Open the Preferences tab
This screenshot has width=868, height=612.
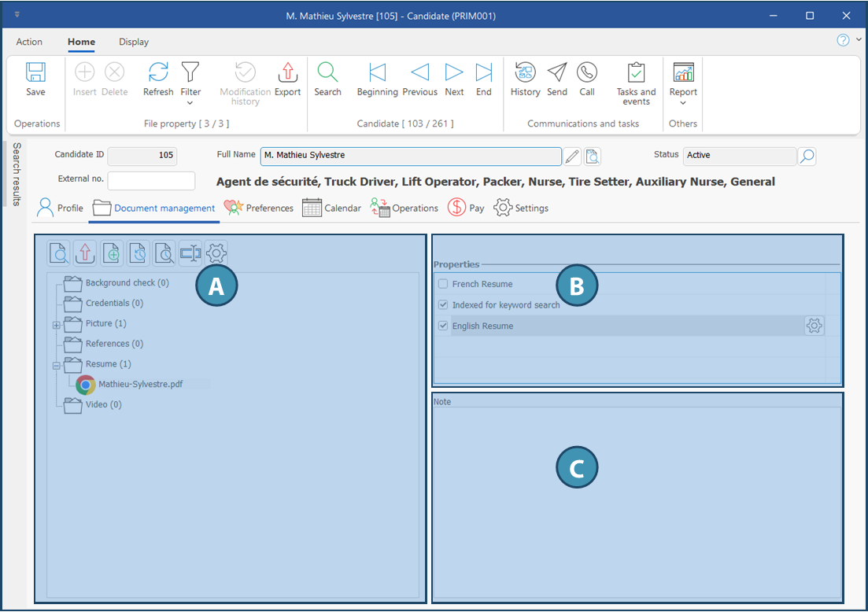tap(259, 208)
